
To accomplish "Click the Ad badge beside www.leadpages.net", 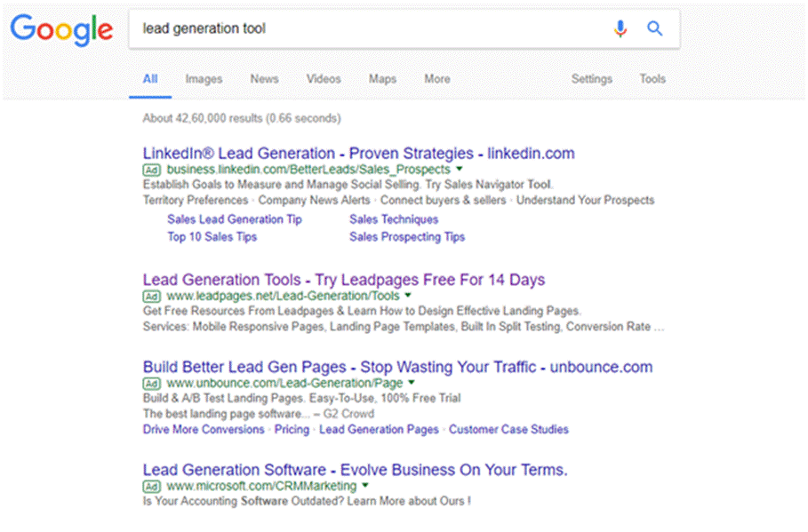I will pos(151,296).
